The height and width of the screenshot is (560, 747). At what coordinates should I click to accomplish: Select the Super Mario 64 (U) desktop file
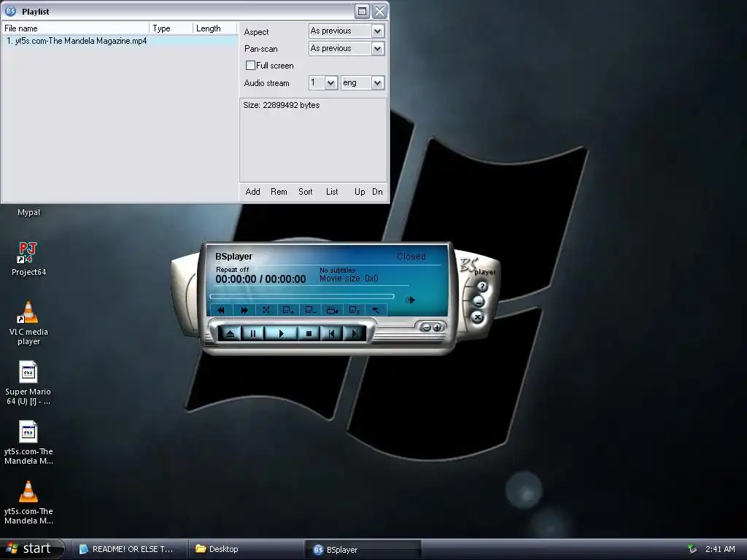tap(28, 384)
